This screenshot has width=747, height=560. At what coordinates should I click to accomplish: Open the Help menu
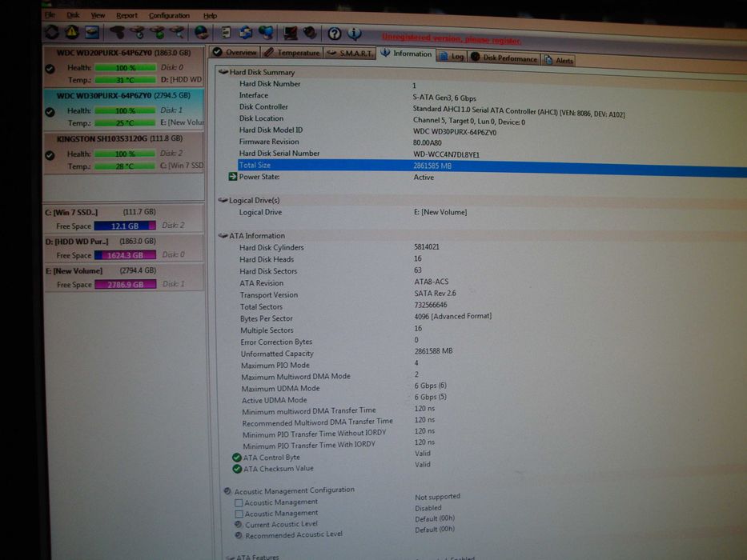pos(210,16)
